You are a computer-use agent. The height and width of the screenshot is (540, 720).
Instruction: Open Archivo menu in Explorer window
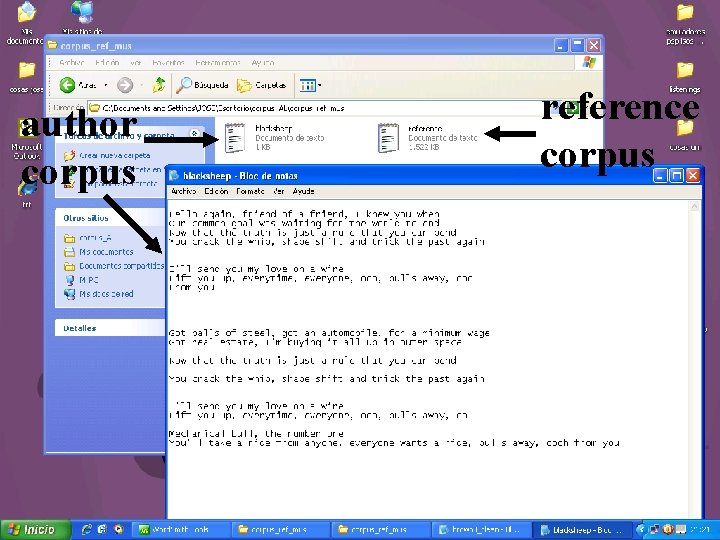(71, 62)
